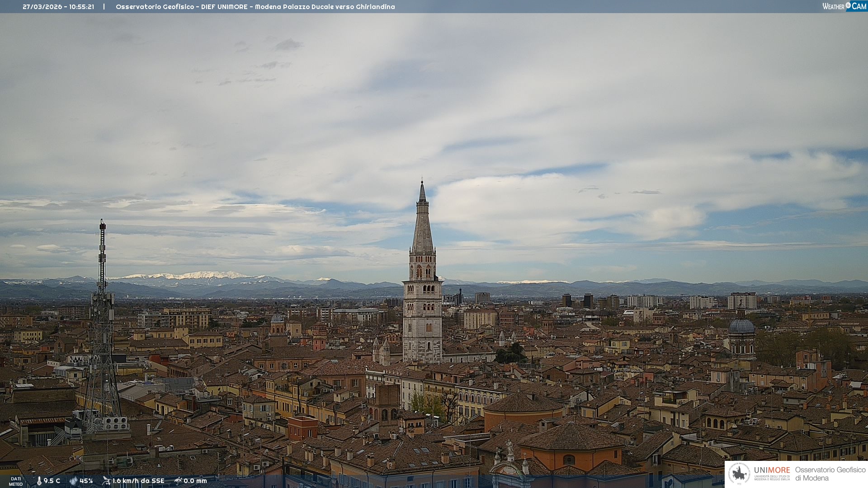Click the grey church dome

pyautogui.click(x=741, y=326)
